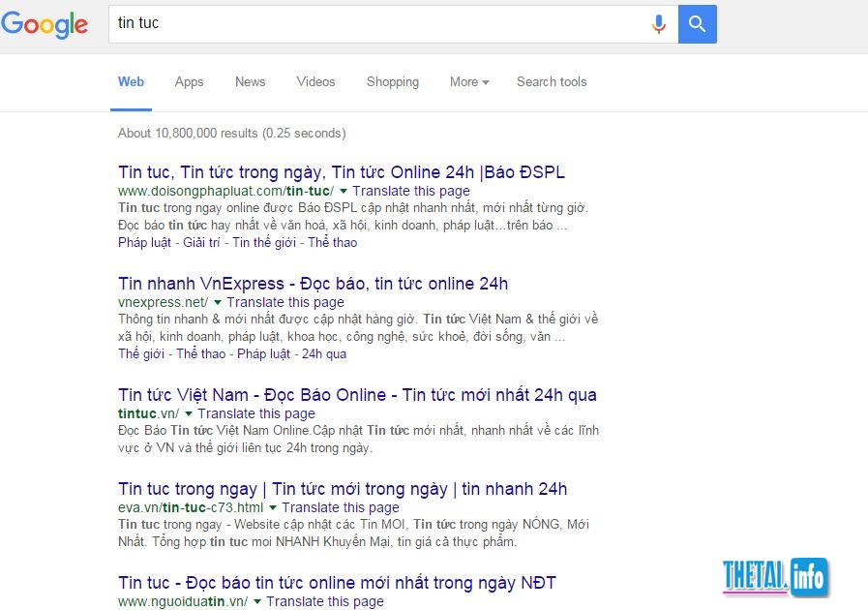Click Translate this page for tintuc.vn
Image resolution: width=868 pixels, height=610 pixels.
[256, 414]
